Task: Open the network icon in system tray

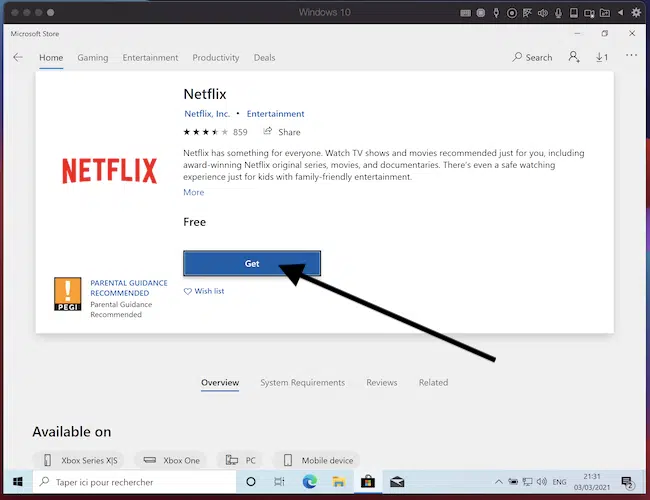Action: click(527, 482)
